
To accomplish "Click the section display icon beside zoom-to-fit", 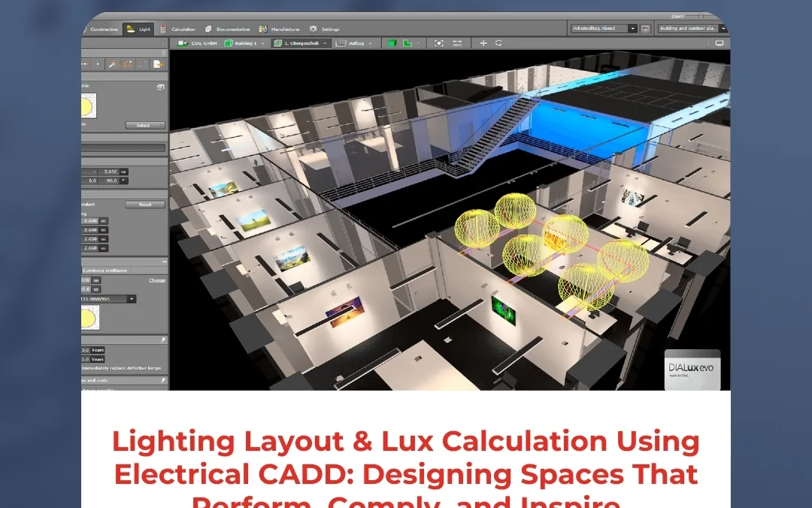I will pyautogui.click(x=457, y=43).
